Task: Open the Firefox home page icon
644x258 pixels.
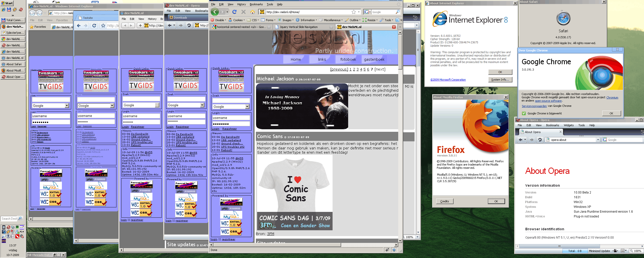Action: tap(253, 12)
